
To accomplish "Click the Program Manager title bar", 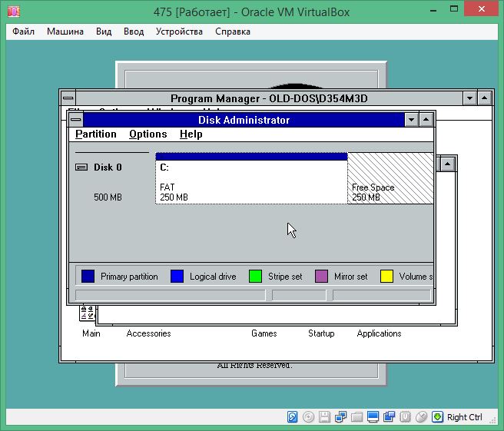I will (x=269, y=98).
